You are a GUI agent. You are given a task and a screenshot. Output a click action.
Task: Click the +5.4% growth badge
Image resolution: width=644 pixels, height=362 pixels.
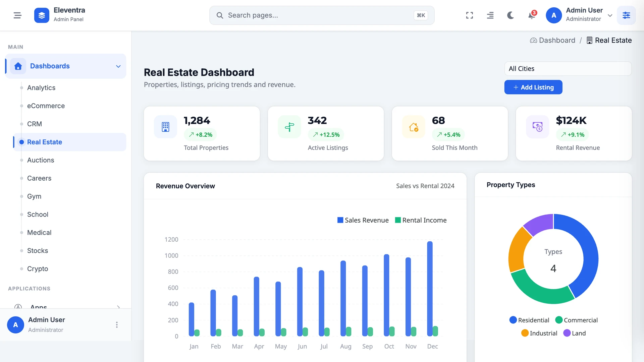448,135
